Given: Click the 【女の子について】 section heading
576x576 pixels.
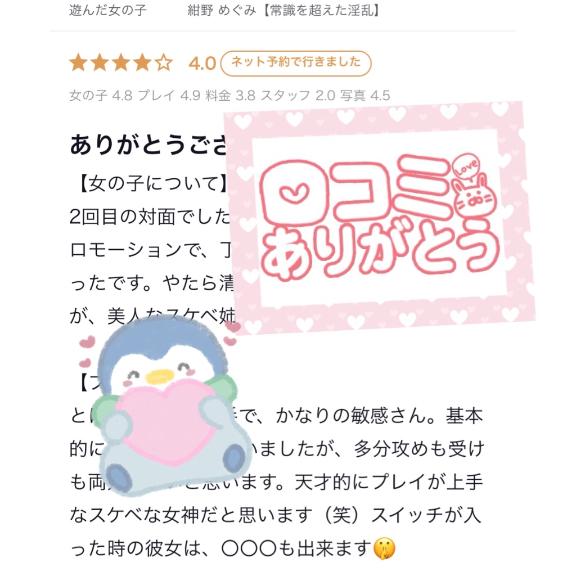Looking at the screenshot, I should click(x=154, y=183).
